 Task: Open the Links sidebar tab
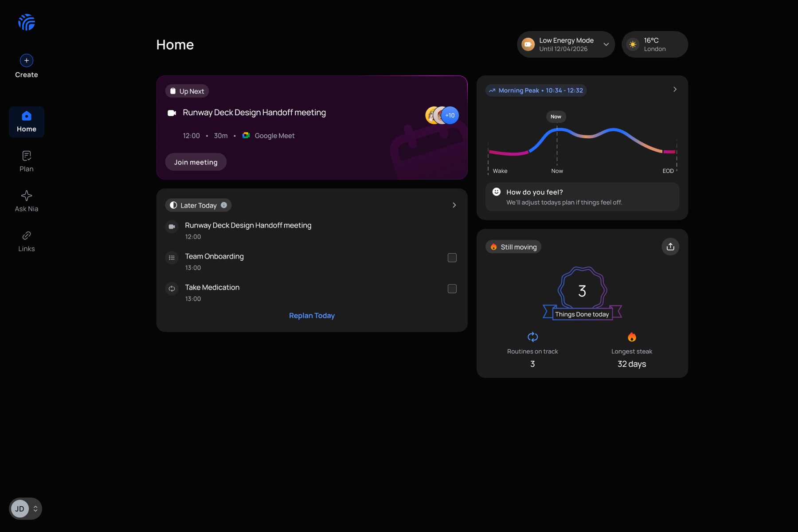click(x=27, y=242)
